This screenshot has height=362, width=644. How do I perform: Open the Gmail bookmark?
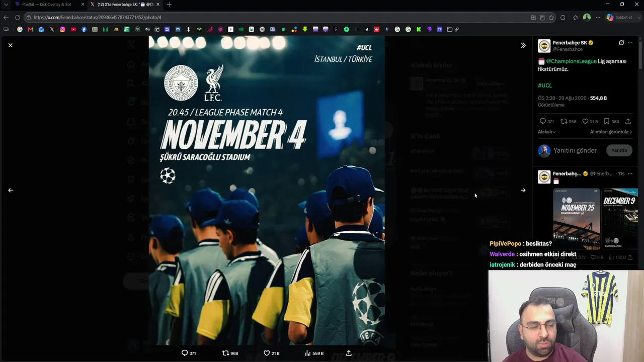(x=31, y=30)
